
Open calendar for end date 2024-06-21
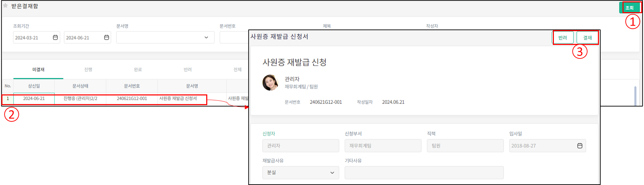click(x=106, y=37)
